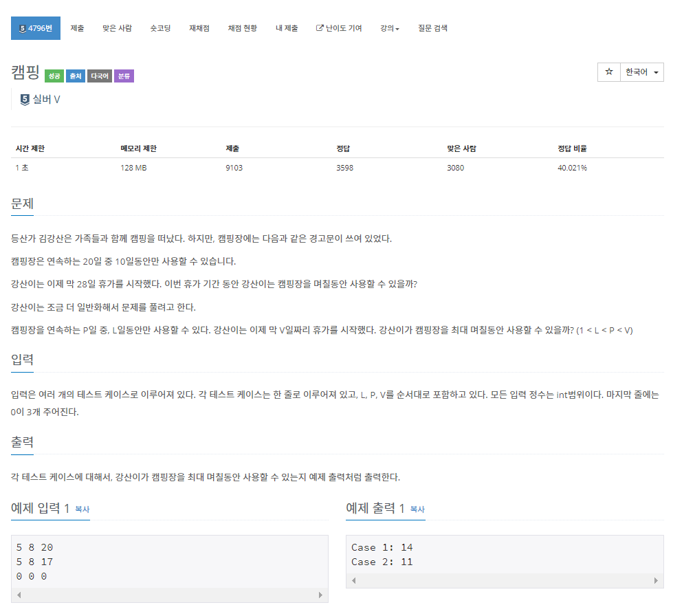The height and width of the screenshot is (616, 684).
Task: Click the gray 다국어 badge
Action: [x=100, y=76]
